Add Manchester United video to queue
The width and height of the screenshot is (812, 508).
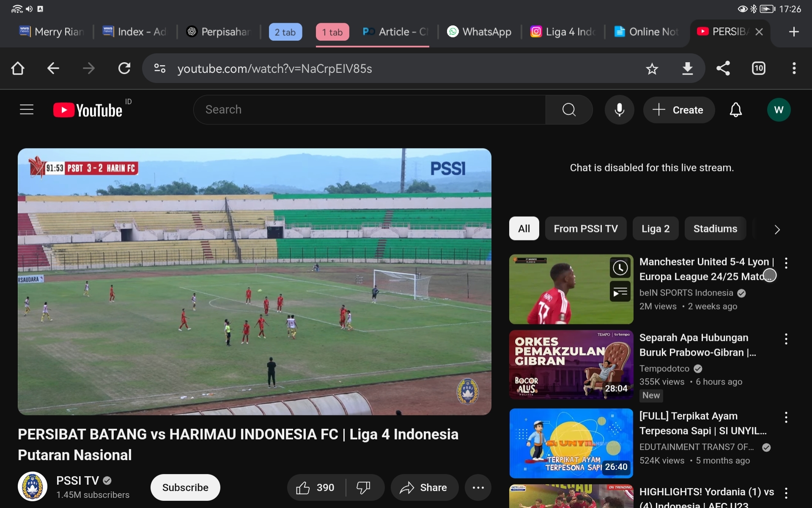point(620,292)
